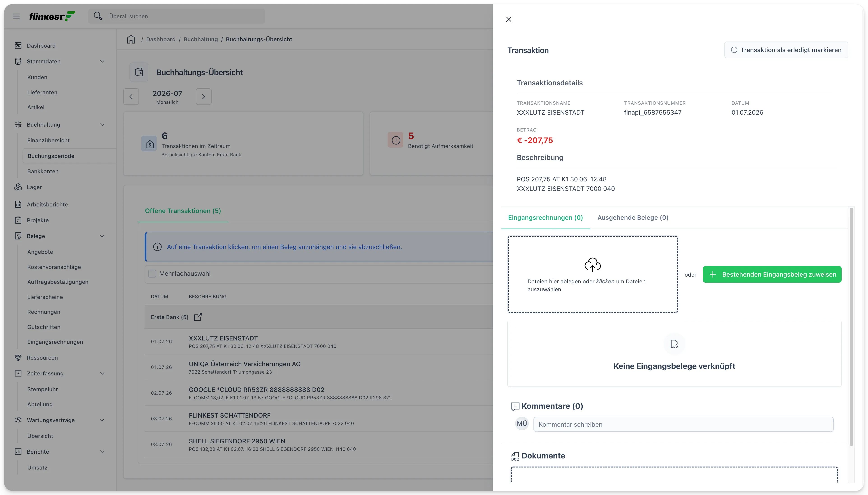The width and height of the screenshot is (868, 495).
Task: Select the GOOGLE *CLOUD transaction row
Action: coord(318,393)
